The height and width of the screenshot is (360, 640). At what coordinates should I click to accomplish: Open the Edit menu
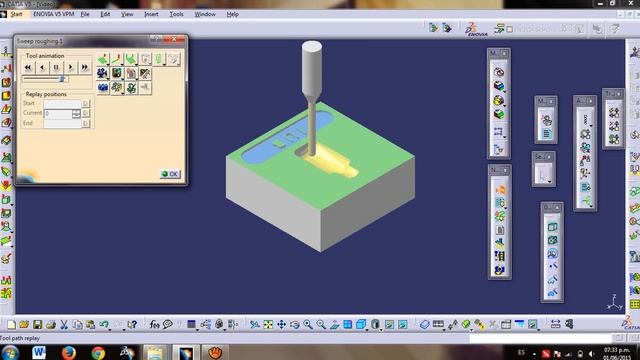point(105,14)
